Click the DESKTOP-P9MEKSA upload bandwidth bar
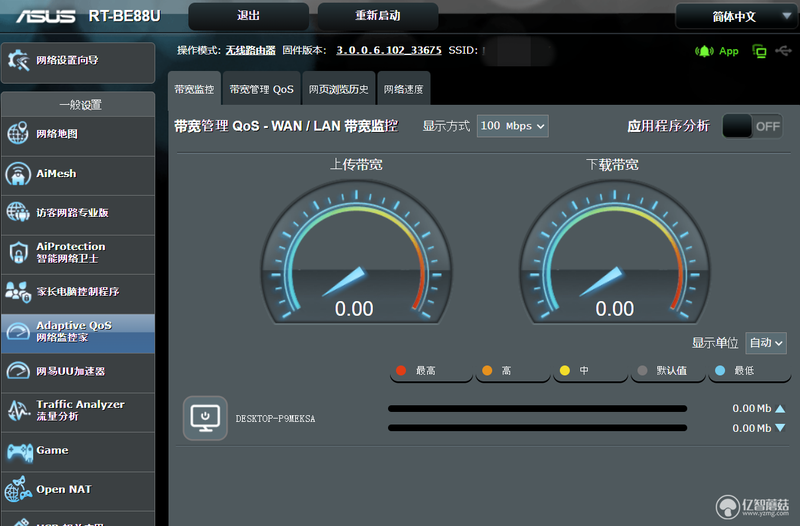This screenshot has width=800, height=526. coord(537,409)
